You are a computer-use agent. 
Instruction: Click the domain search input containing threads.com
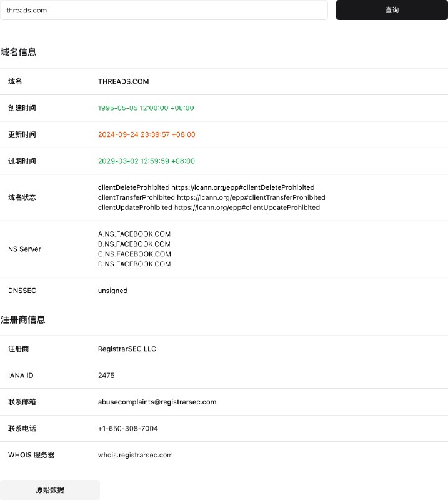(x=164, y=10)
